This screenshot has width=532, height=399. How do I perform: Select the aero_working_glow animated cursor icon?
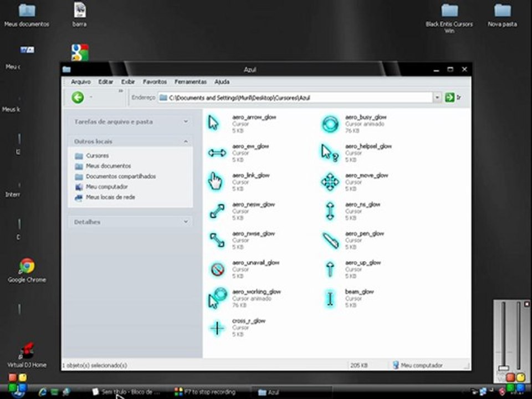217,298
